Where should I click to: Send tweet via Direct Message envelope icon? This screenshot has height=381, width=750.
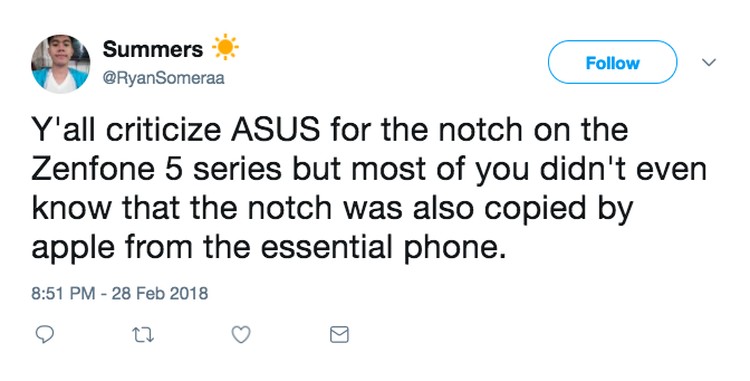(340, 335)
